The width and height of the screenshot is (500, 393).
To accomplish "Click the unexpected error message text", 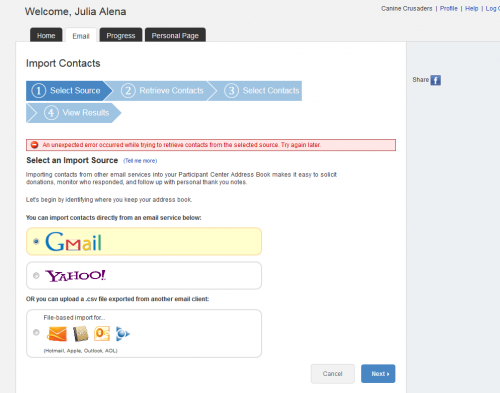I will click(181, 145).
